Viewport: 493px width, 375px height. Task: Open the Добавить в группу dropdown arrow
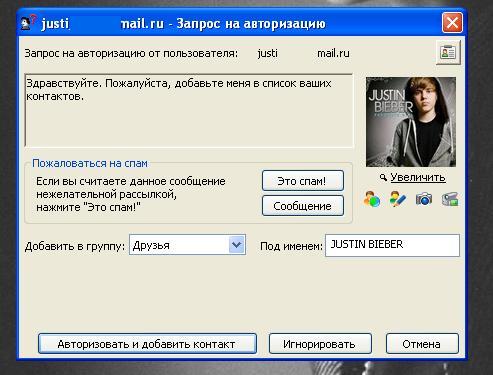click(237, 245)
